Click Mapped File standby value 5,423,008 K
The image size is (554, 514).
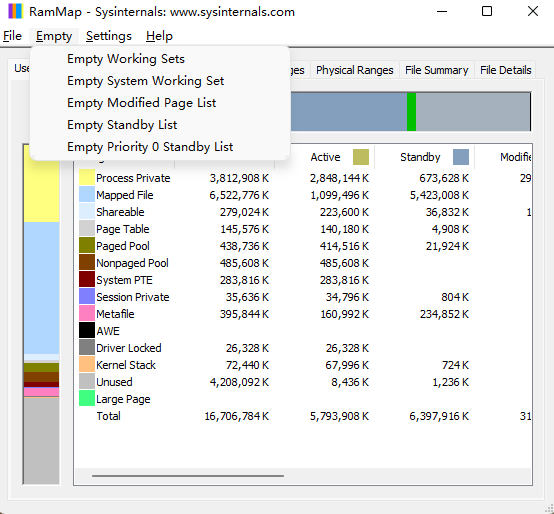(x=439, y=195)
